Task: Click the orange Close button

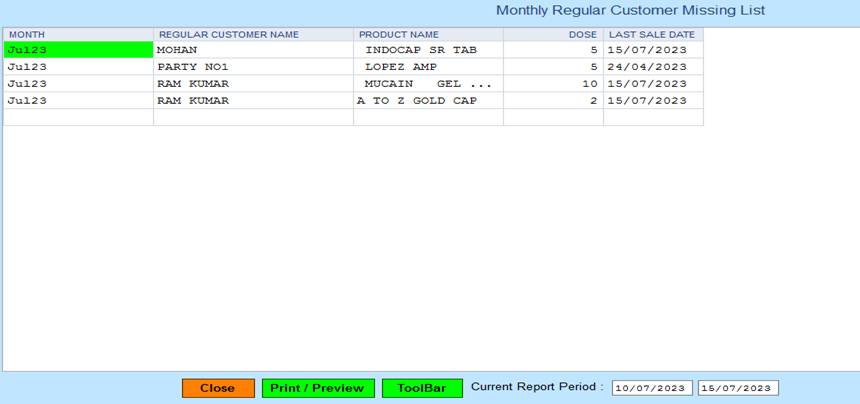Action: 218,388
